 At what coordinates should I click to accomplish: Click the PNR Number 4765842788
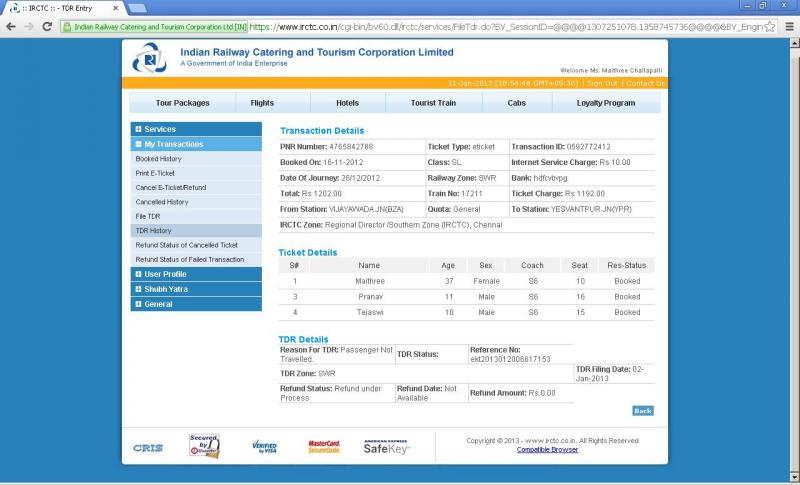point(351,147)
